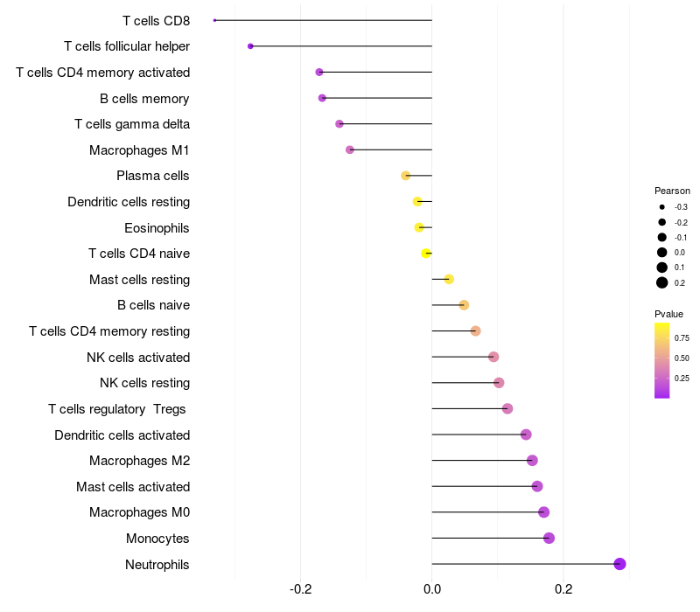Select the Macrophages M1 label

tap(139, 150)
